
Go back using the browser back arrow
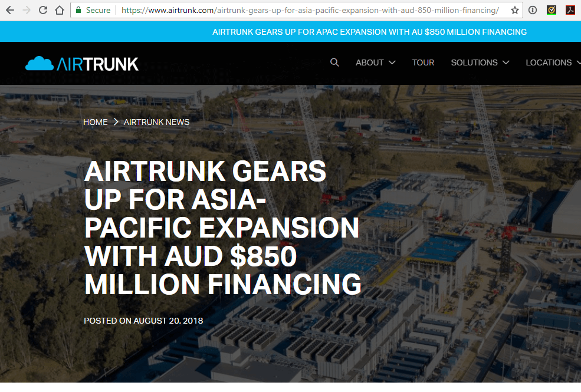[10, 10]
